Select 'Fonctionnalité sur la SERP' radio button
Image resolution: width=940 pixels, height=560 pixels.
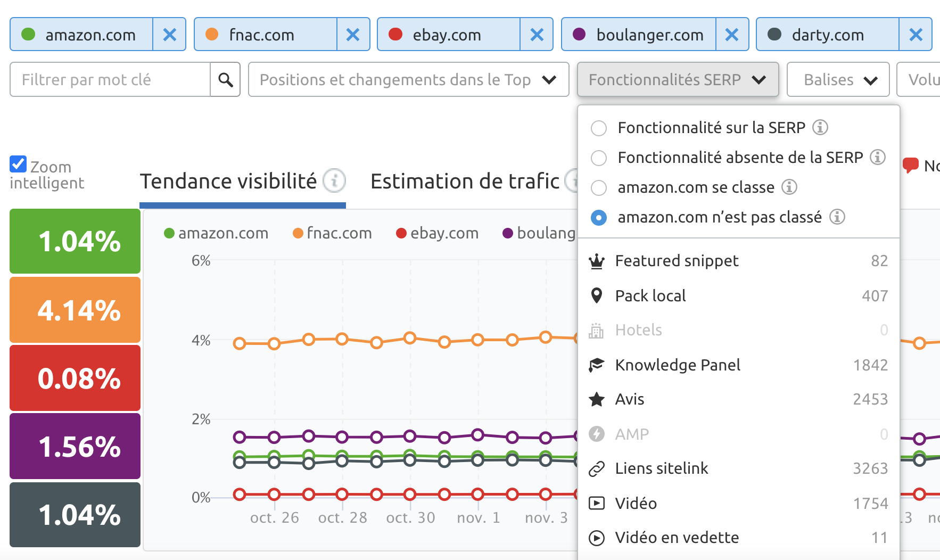[599, 128]
